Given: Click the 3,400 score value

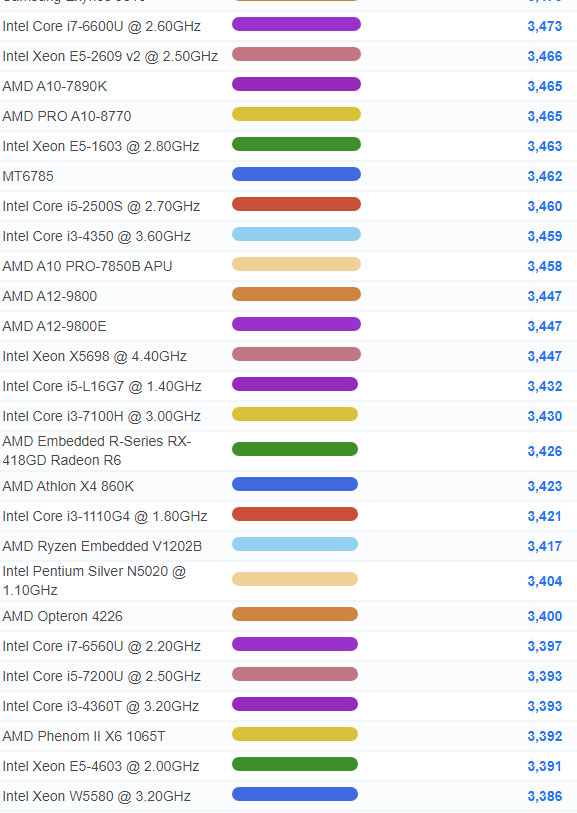Looking at the screenshot, I should (x=545, y=617).
